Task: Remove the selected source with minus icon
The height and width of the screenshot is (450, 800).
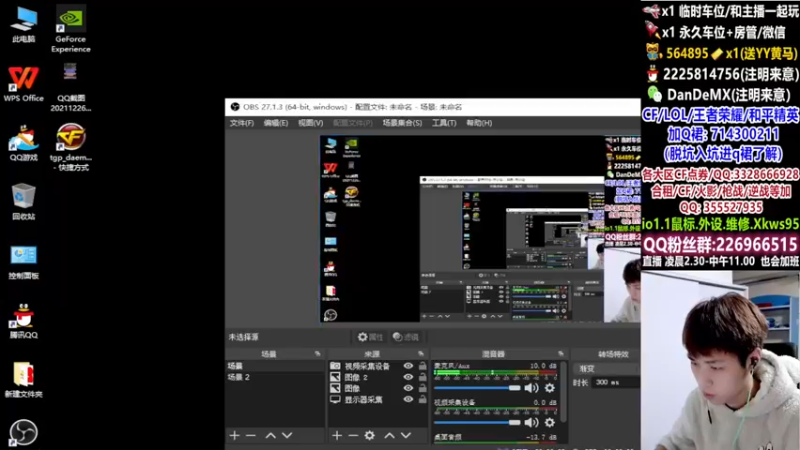Action: [x=353, y=435]
